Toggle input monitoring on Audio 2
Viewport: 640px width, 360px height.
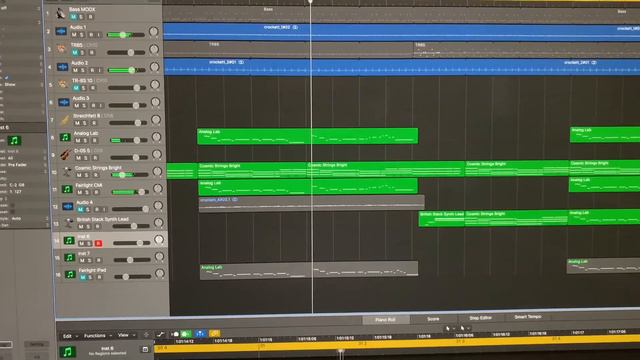click(100, 70)
